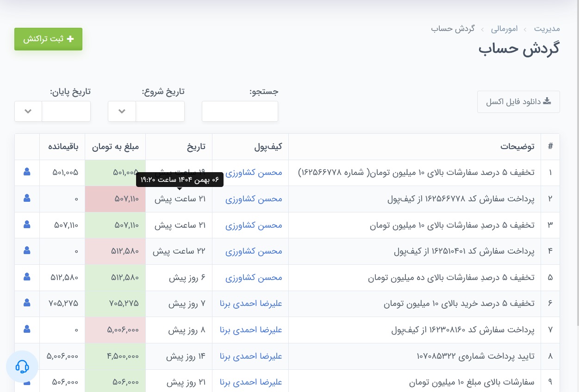Open علیرضا احمدی برنا wallet link in row 6
Viewport: 579px width, 392px height.
pyautogui.click(x=251, y=304)
